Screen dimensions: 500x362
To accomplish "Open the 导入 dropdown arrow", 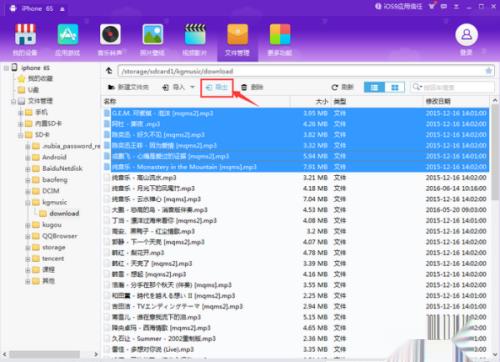I will click(x=192, y=87).
